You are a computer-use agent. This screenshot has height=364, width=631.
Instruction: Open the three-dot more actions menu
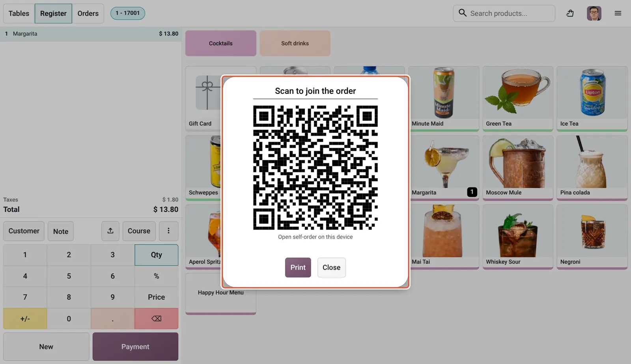click(168, 231)
